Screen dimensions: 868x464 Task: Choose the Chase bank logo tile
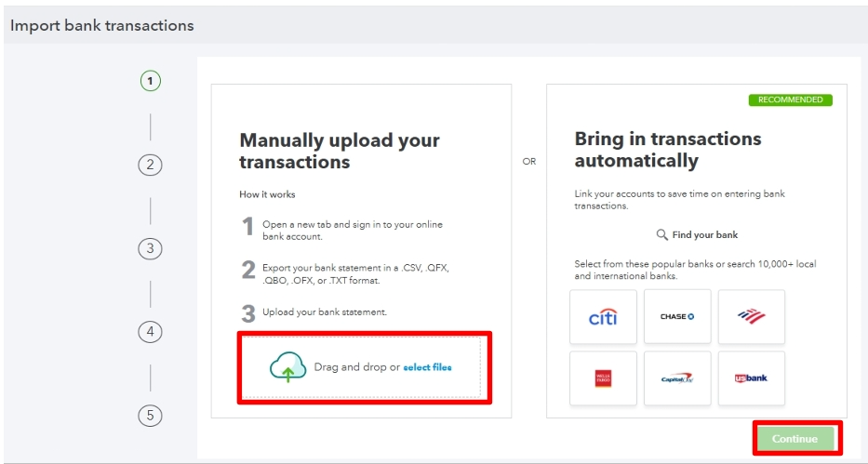(677, 317)
